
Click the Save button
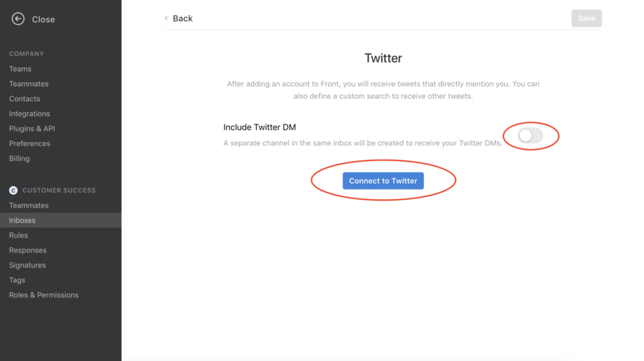586,18
